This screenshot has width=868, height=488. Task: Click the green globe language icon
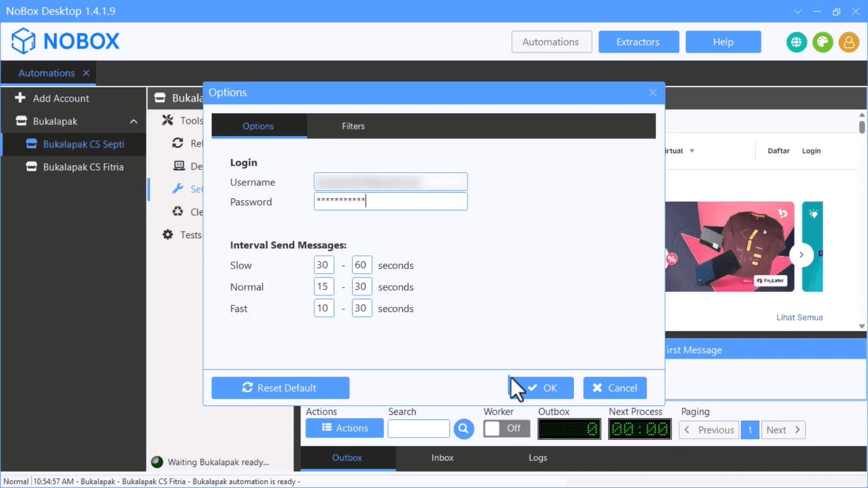796,42
